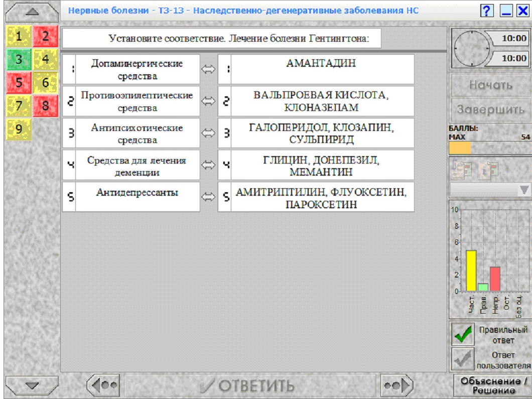Select ГЛИЦИН, ДОНЕПЕЗИЛ, МЕМАНТИН answer
The image size is (532, 399).
click(x=316, y=165)
